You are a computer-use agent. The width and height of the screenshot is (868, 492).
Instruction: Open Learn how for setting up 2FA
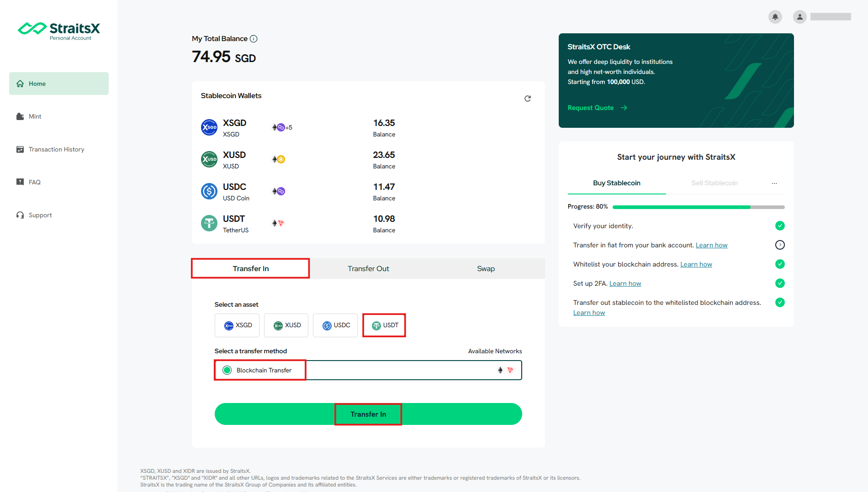[625, 283]
